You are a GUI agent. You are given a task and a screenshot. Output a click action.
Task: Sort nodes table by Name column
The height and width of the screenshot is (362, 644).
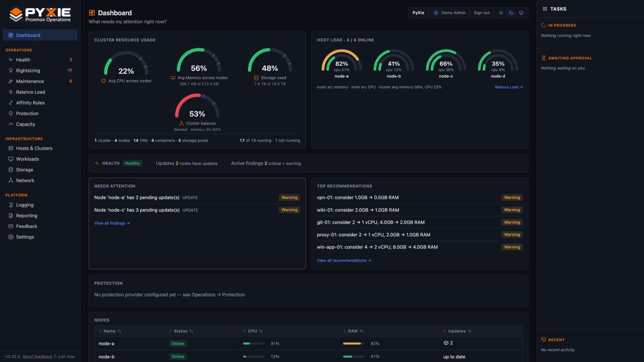112,331
